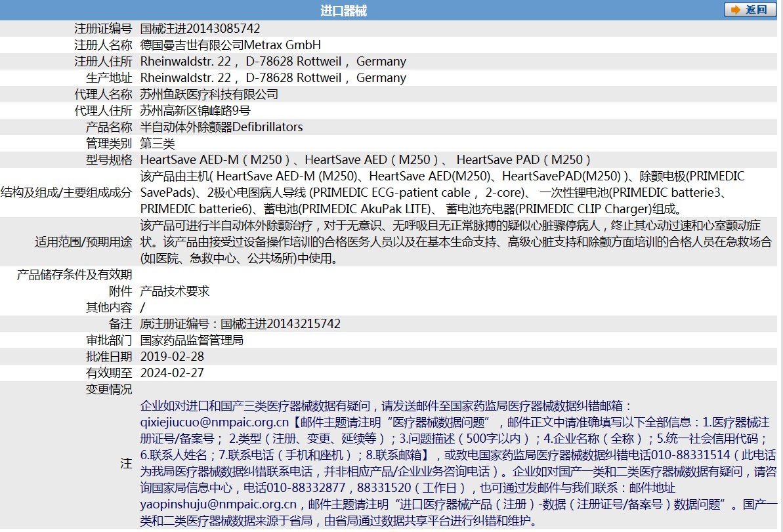Click the 注册证编号 label
This screenshot has width=783, height=532.
pyautogui.click(x=103, y=28)
